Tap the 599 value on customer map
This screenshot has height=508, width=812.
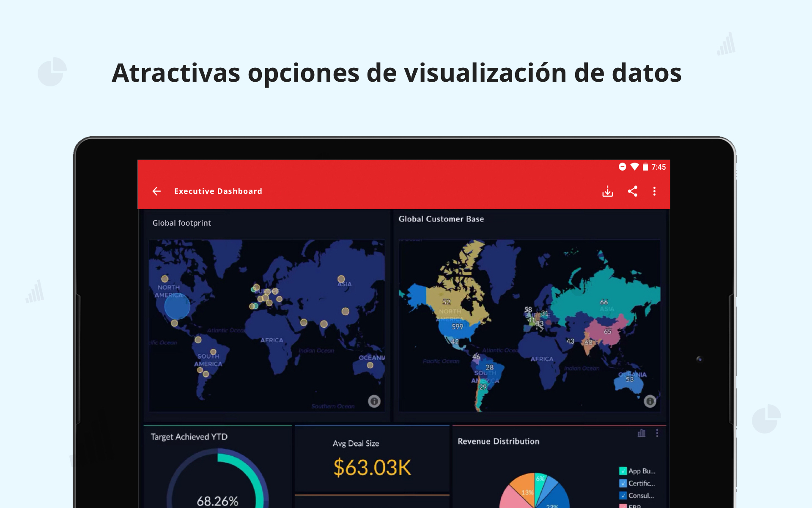[457, 327]
